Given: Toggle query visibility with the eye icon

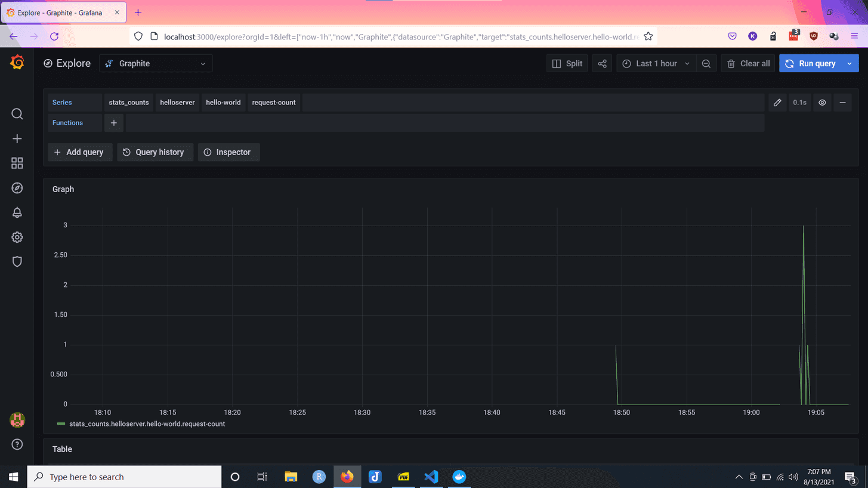Looking at the screenshot, I should click(822, 102).
